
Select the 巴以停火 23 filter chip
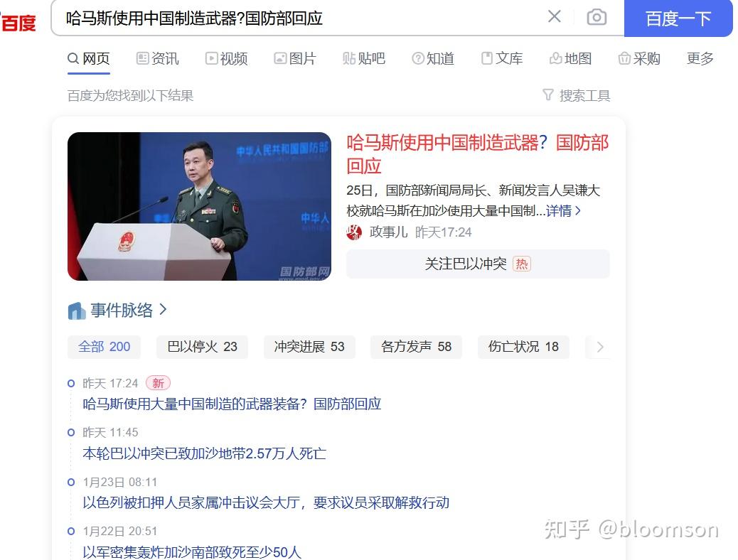click(203, 348)
